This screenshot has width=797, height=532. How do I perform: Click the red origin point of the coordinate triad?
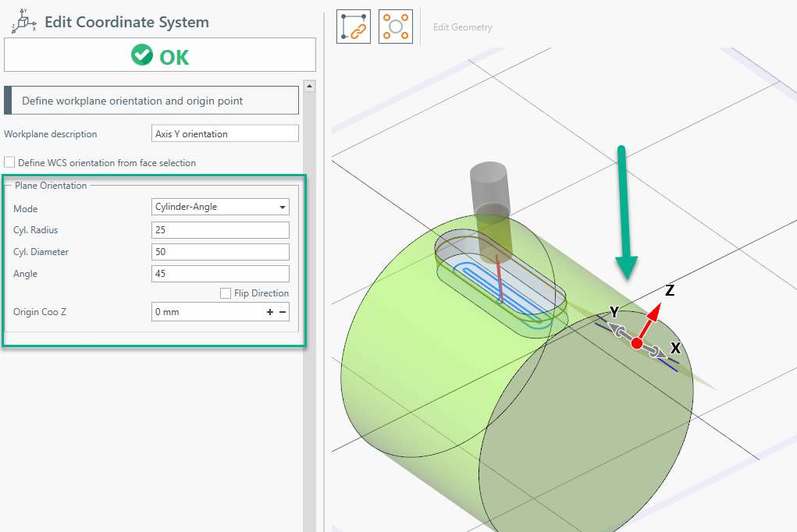(x=637, y=343)
